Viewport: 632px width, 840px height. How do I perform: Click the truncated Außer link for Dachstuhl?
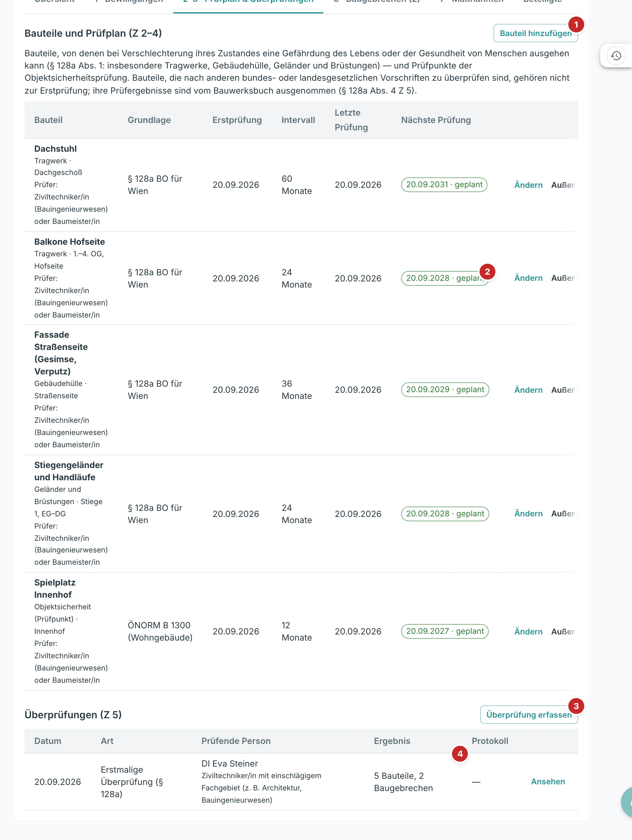(564, 185)
